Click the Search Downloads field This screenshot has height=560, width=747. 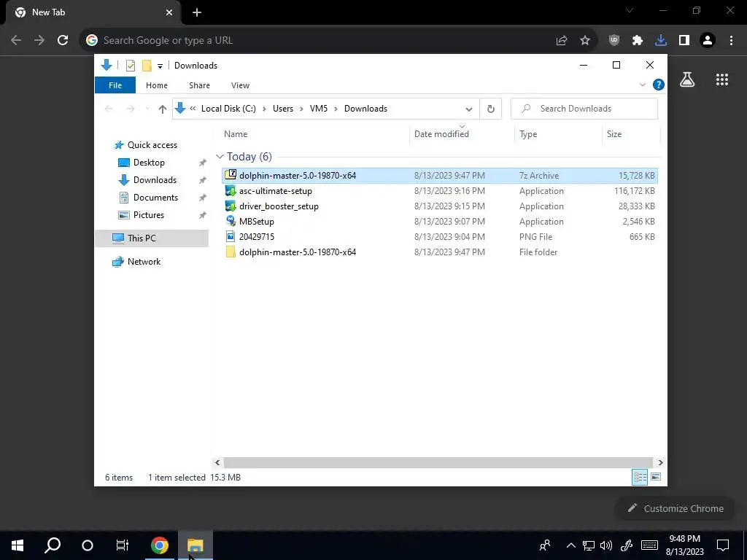[x=584, y=109]
